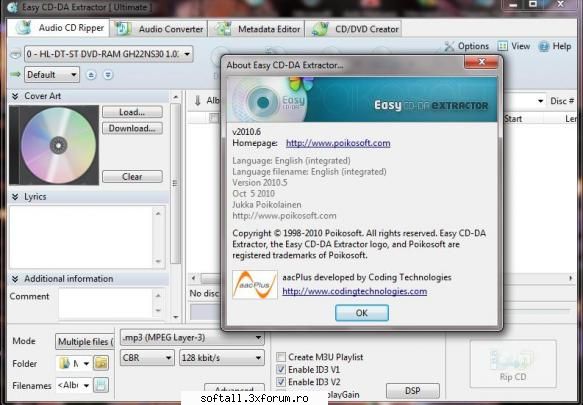Click inside the Lyrics text area
583x405 pixels.
pyautogui.click(x=81, y=237)
